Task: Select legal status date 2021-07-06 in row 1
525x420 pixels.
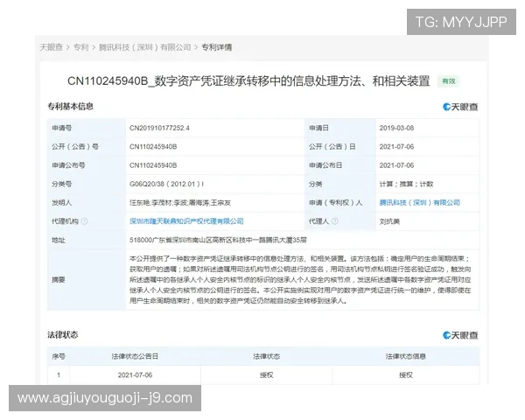Action: click(x=135, y=375)
